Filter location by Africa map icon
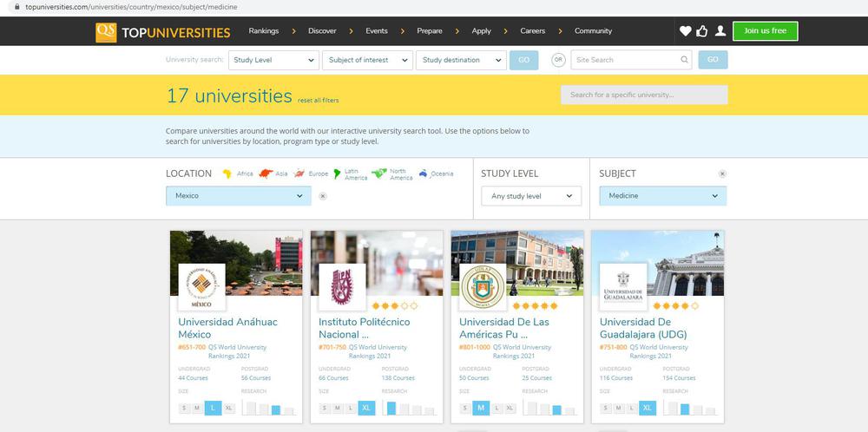Image resolution: width=868 pixels, height=432 pixels. 227,173
